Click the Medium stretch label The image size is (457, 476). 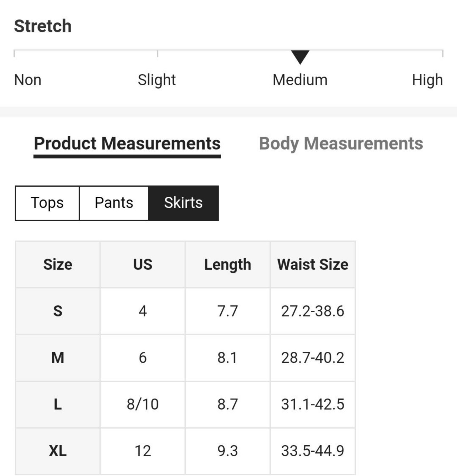click(300, 80)
